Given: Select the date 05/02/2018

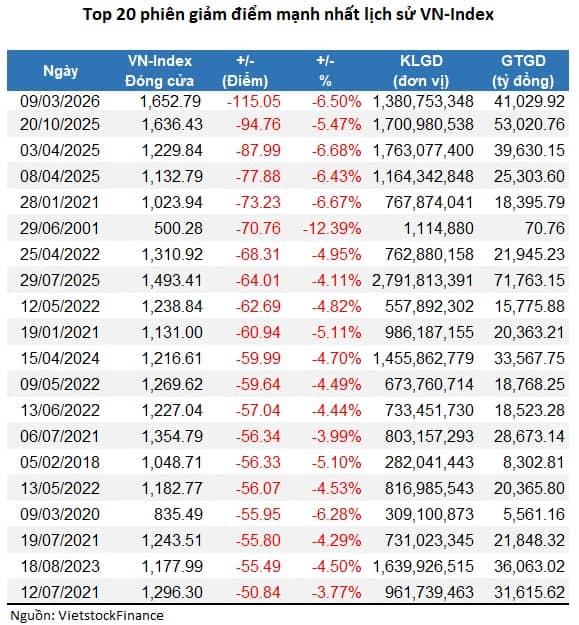Looking at the screenshot, I should (60, 462).
